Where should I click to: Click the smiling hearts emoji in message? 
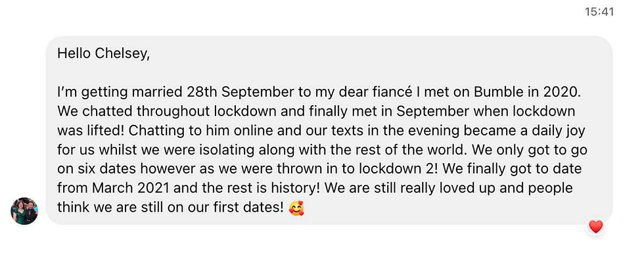[296, 208]
